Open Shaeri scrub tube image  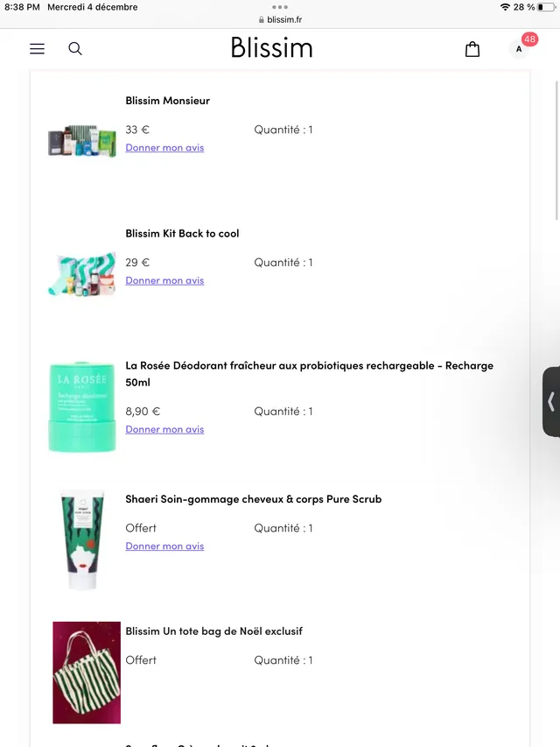point(83,539)
